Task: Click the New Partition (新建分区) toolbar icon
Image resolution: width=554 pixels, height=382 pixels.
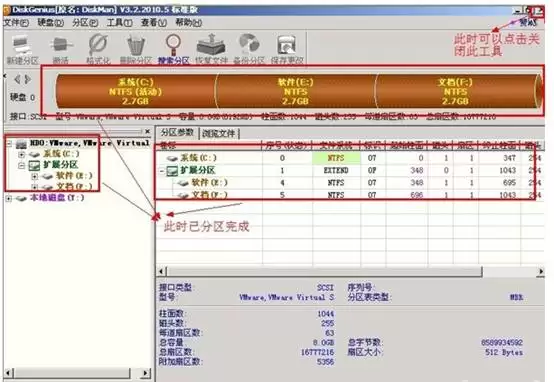Action: 21,47
